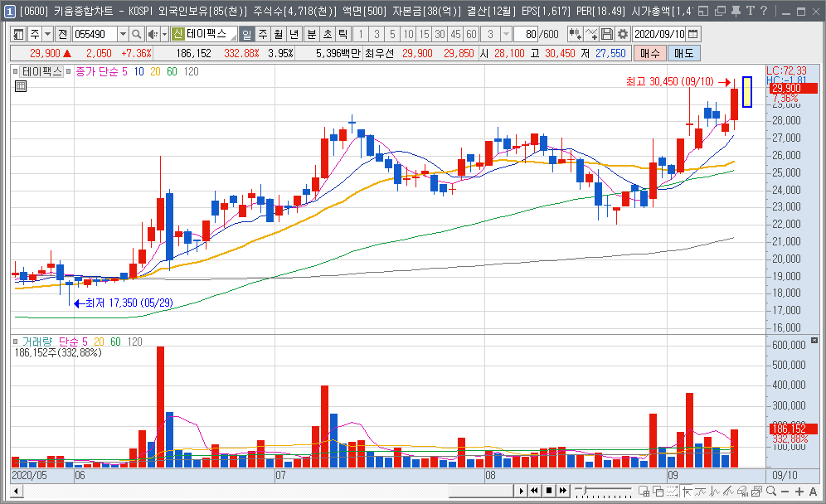
Task: Zoom in chart with plus icon
Action: (799, 491)
